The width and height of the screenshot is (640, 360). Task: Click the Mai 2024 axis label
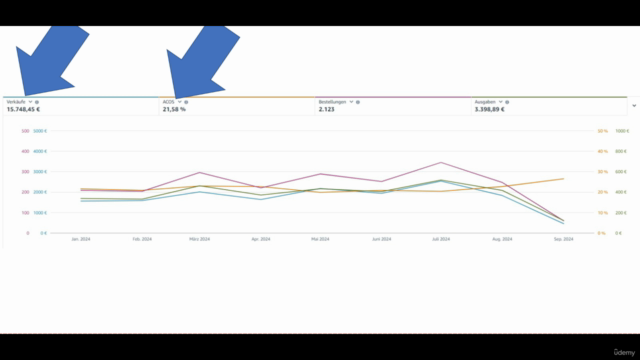point(320,239)
